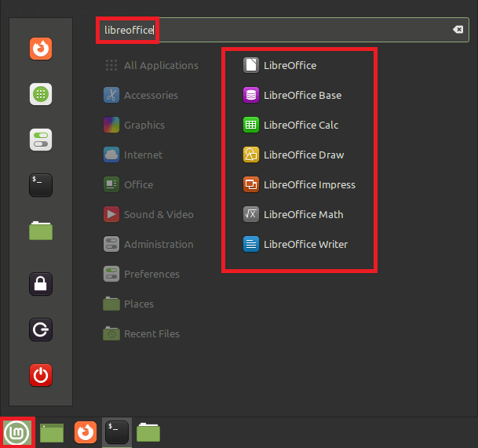Open Files folder from the bottom panel
The image size is (478, 448).
(x=148, y=432)
